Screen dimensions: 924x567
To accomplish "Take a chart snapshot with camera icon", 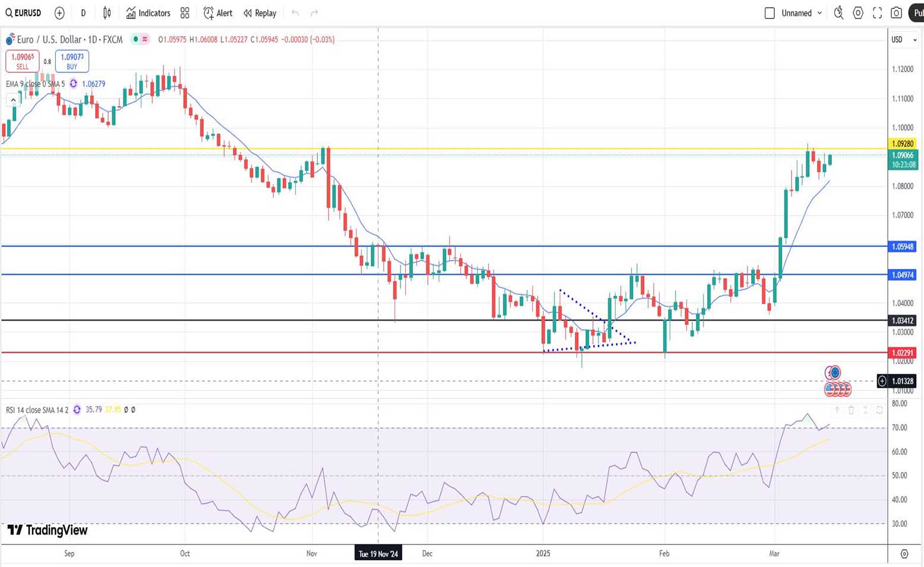I will [897, 13].
